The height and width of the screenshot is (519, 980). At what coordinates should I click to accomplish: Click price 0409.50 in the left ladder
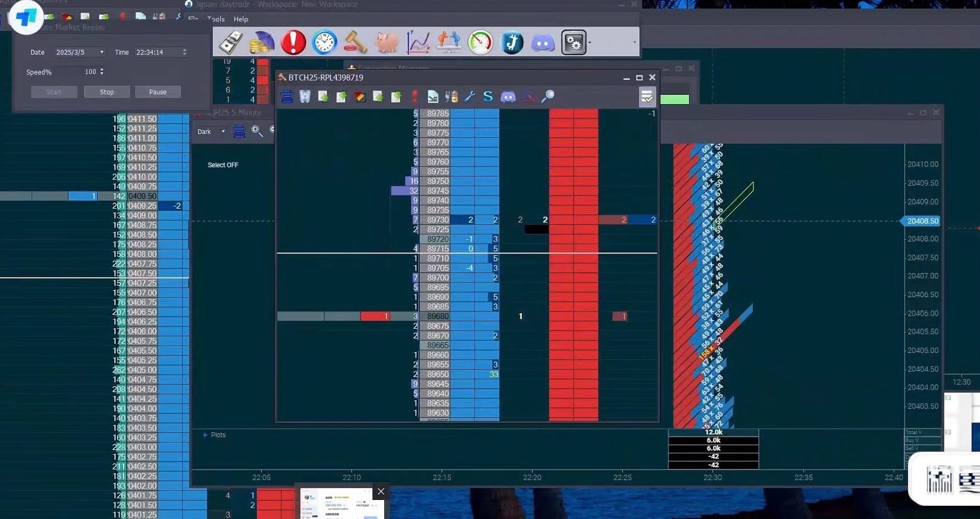click(x=142, y=196)
